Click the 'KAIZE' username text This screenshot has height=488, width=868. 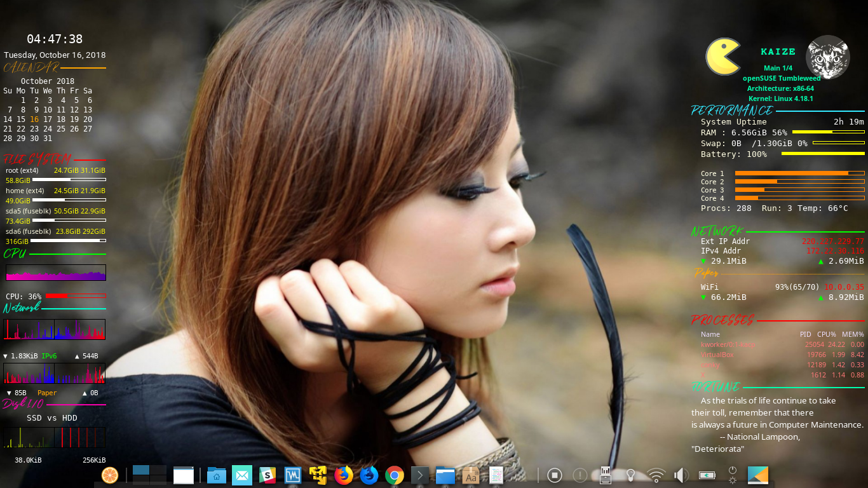(778, 51)
